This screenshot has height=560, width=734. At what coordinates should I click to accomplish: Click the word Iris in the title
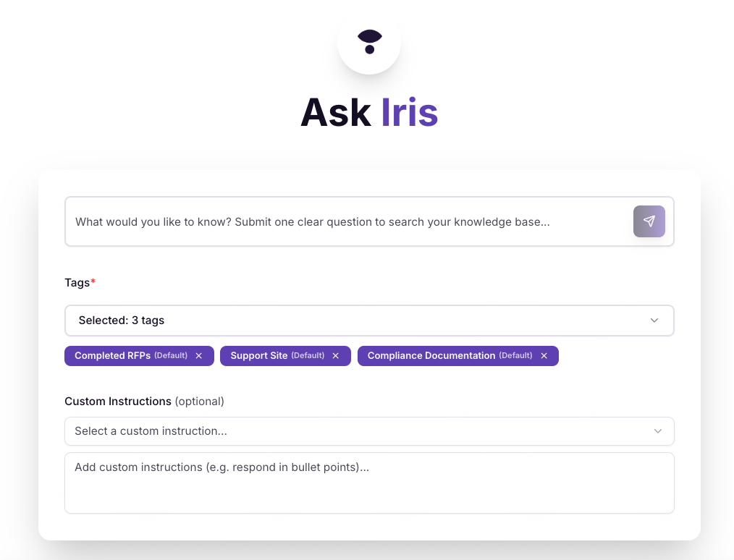pyautogui.click(x=410, y=112)
